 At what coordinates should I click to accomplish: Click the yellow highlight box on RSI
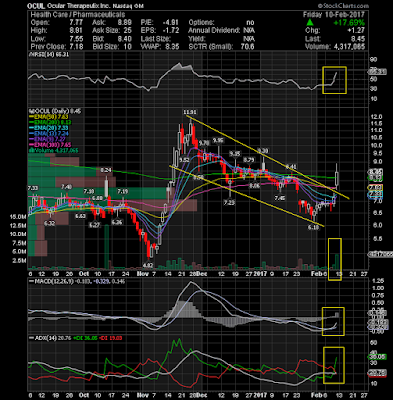(x=334, y=80)
